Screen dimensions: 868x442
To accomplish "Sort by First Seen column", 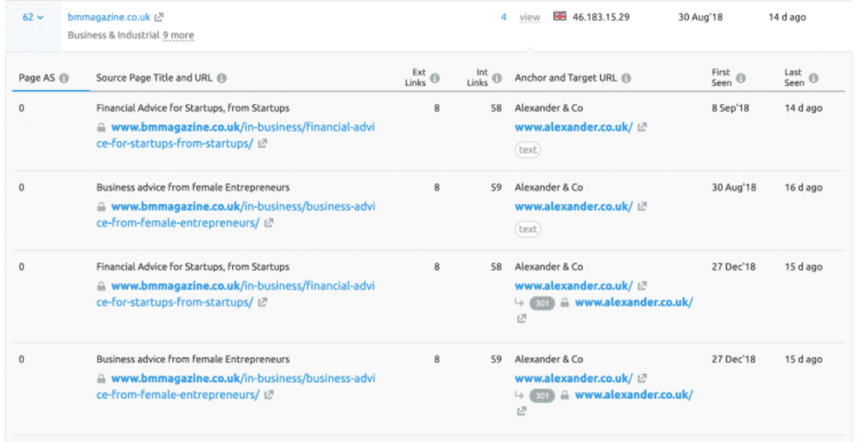I will pos(721,77).
